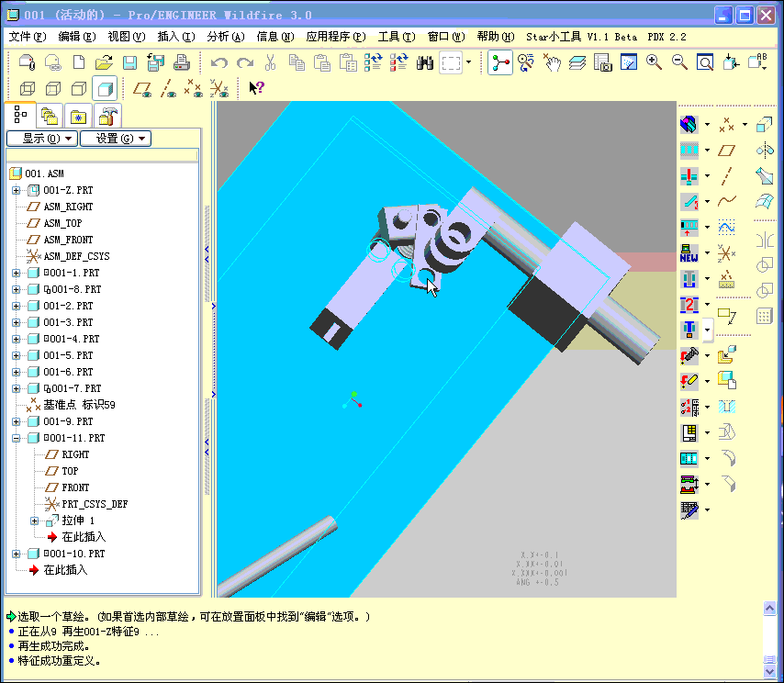Toggle no hidden display mode
The height and width of the screenshot is (683, 784).
coord(79,89)
